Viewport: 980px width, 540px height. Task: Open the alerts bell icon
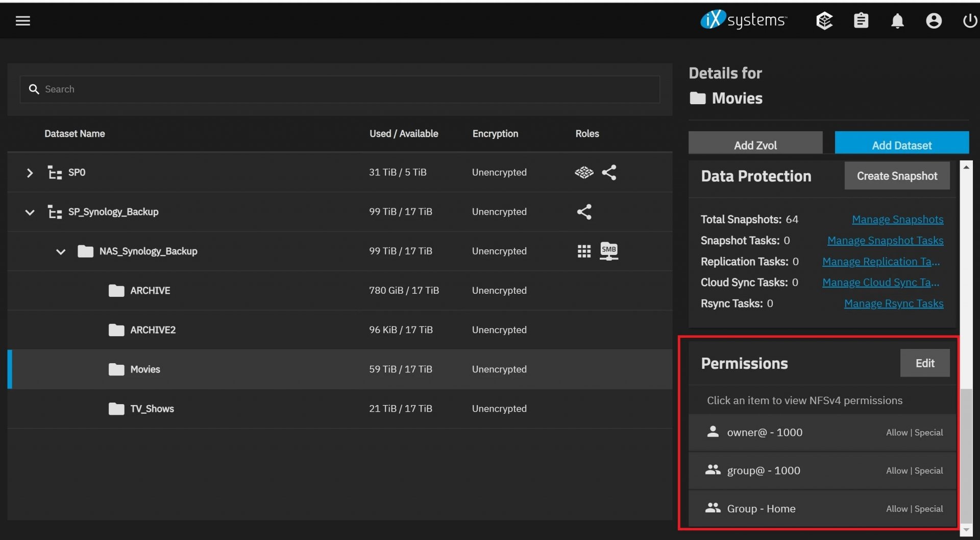(x=897, y=20)
